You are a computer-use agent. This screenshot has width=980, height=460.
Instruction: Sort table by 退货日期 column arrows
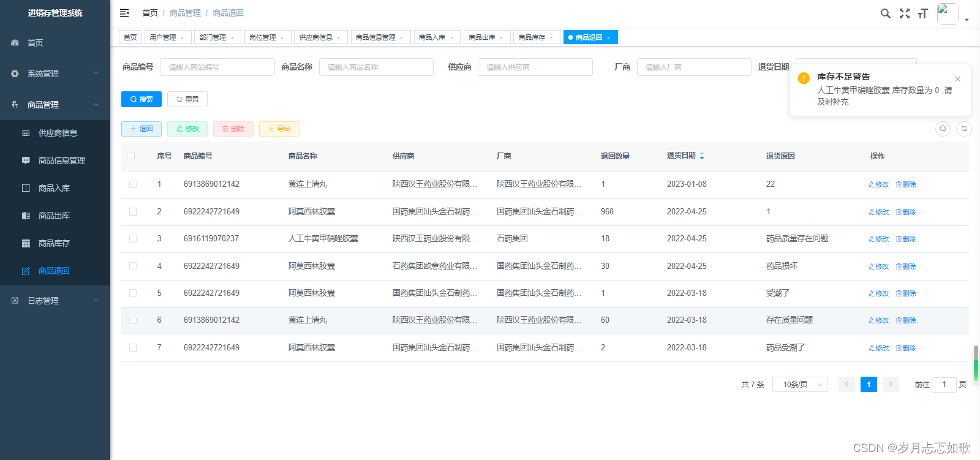click(702, 156)
